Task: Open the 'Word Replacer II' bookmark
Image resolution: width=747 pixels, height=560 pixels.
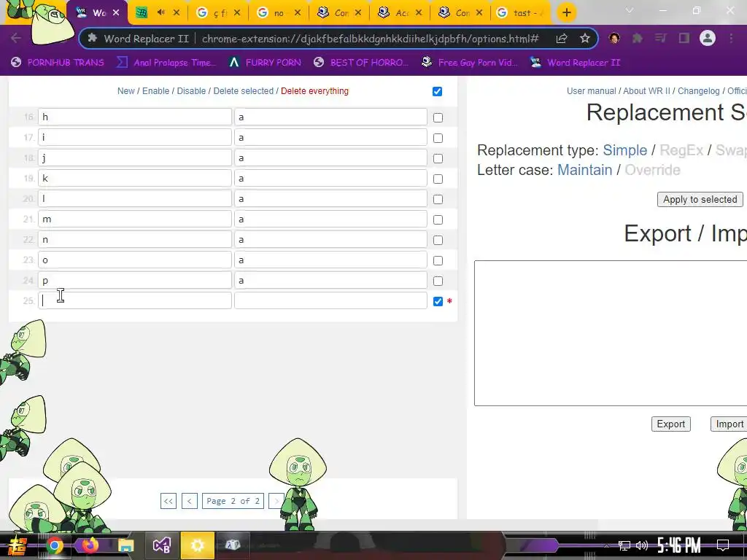Action: coord(576,63)
